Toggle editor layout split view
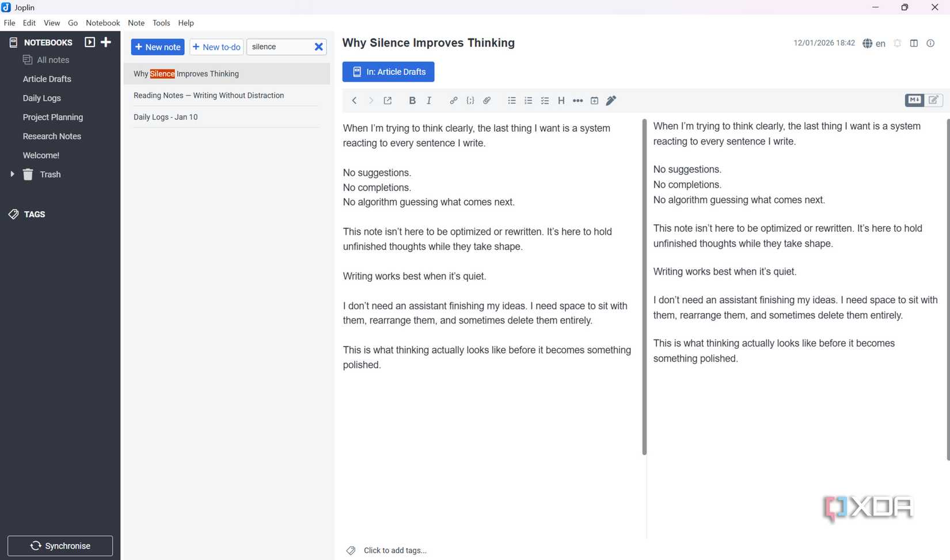 [x=914, y=43]
